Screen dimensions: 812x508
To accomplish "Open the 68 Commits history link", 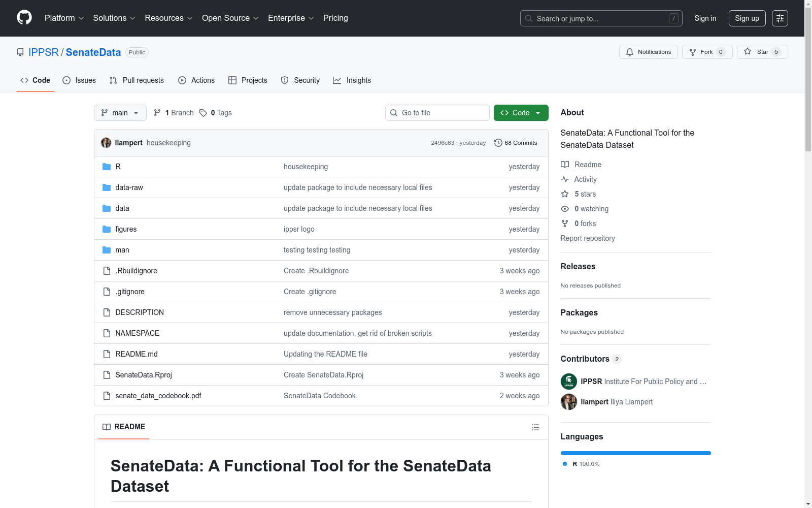I will (x=516, y=143).
